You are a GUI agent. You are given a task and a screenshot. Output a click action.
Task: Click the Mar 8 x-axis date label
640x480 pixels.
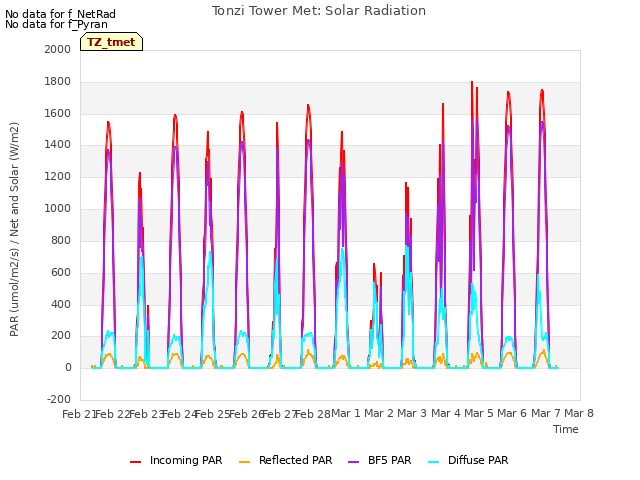tap(579, 413)
